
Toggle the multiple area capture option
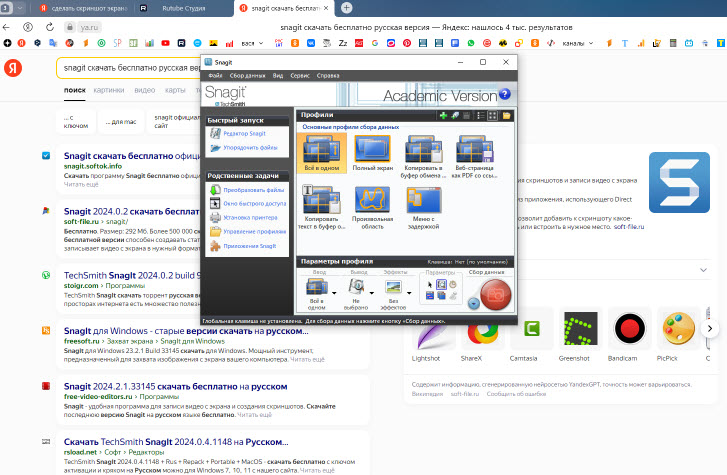(x=441, y=295)
